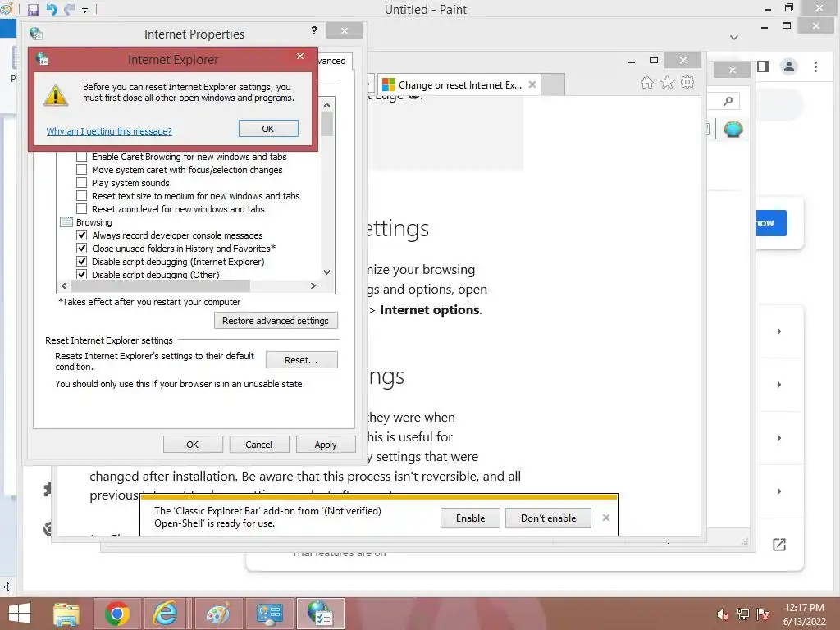Open 'Why am I getting this message?' link
The image size is (840, 630).
(x=109, y=131)
